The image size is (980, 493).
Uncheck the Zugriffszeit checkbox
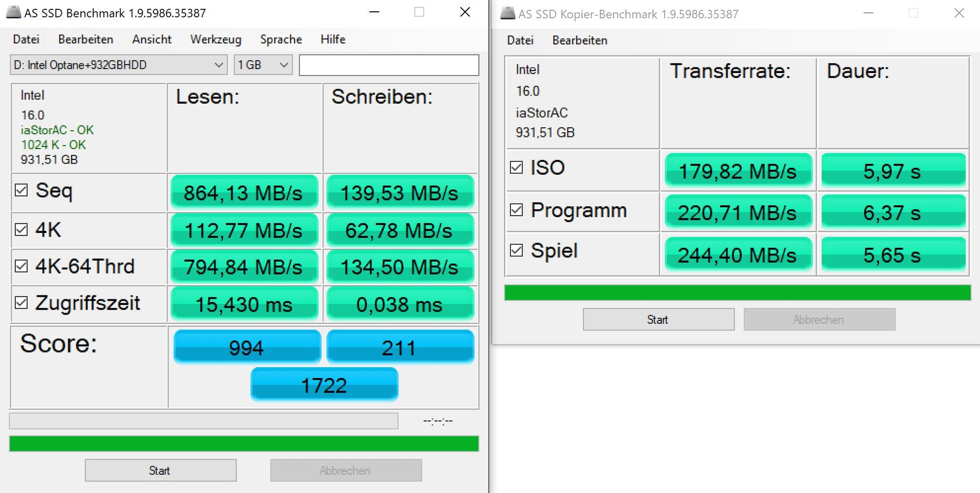click(21, 303)
